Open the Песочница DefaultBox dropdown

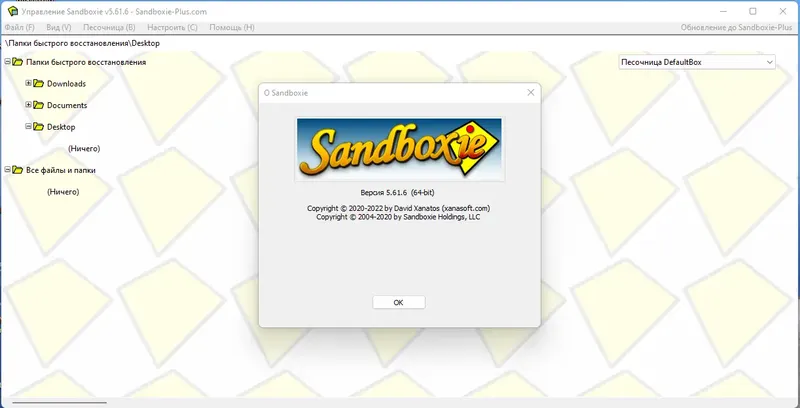click(x=697, y=62)
